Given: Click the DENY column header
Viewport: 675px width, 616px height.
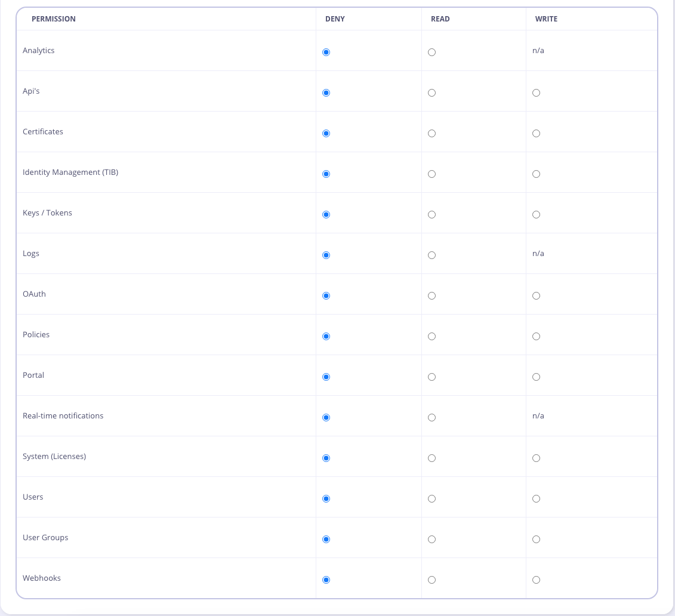Looking at the screenshot, I should [x=335, y=19].
